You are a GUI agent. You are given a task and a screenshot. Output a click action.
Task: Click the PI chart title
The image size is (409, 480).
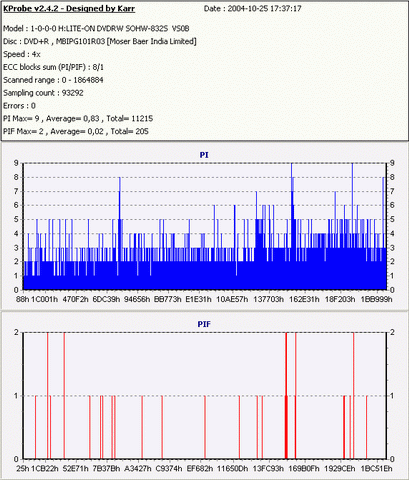pyautogui.click(x=204, y=155)
